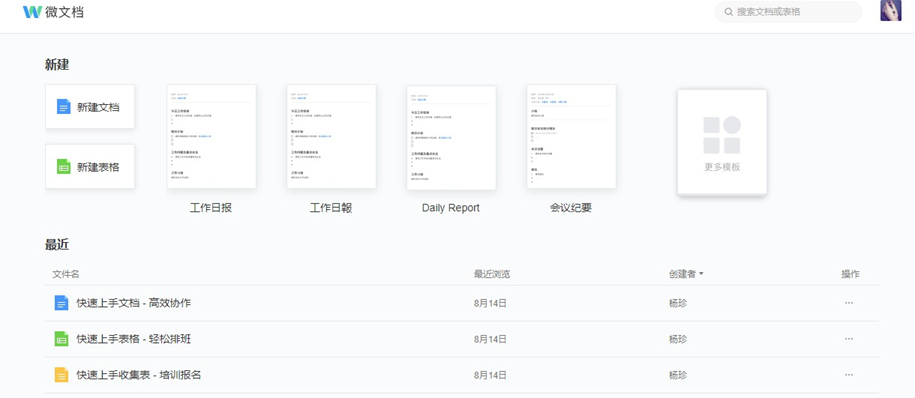Viewport: 915px width, 398px height.
Task: Click yellow form icon of 快速上手收集表 row
Action: 61,375
